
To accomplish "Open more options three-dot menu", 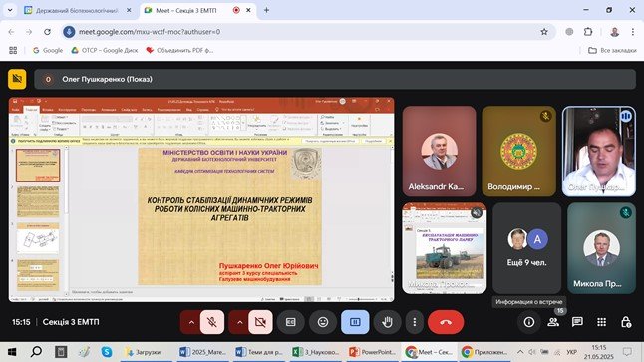I will 415,322.
